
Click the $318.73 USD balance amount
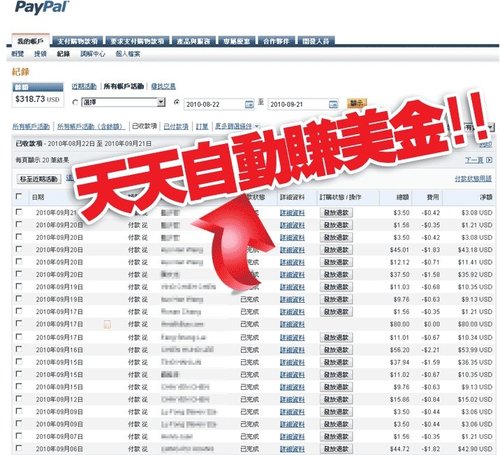point(37,99)
